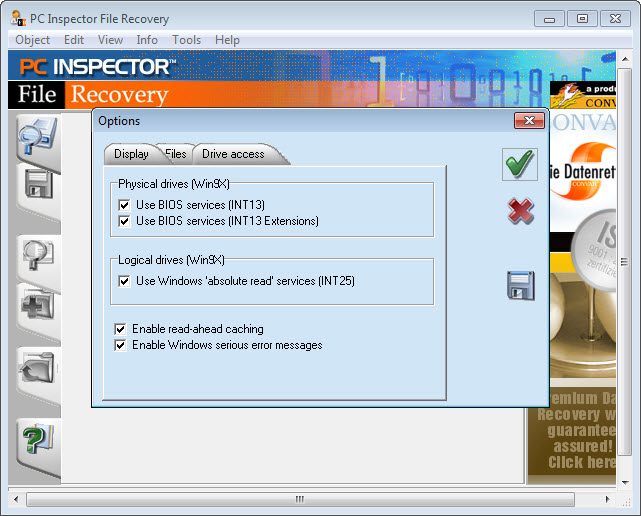
Task: Toggle Use BIOS services (INT13 Extensions) checkbox
Action: click(124, 221)
